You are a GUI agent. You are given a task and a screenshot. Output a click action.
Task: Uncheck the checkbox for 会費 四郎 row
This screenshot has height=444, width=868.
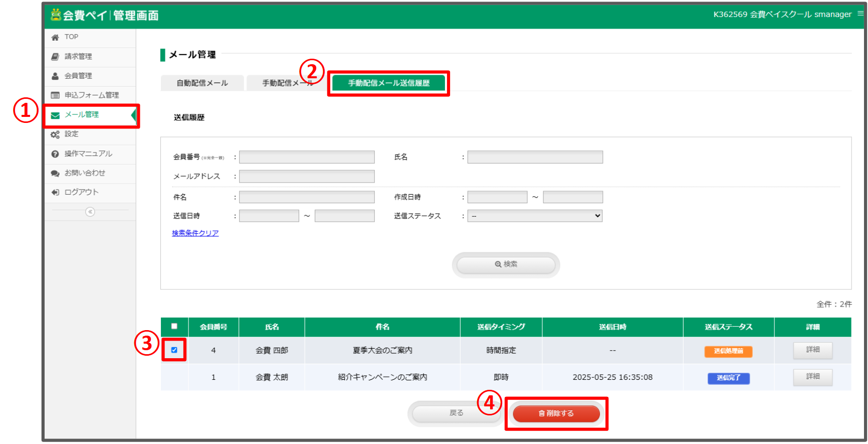point(174,350)
